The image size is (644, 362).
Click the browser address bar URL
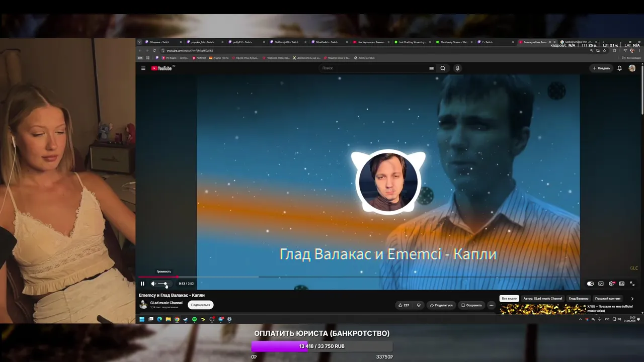(190, 50)
